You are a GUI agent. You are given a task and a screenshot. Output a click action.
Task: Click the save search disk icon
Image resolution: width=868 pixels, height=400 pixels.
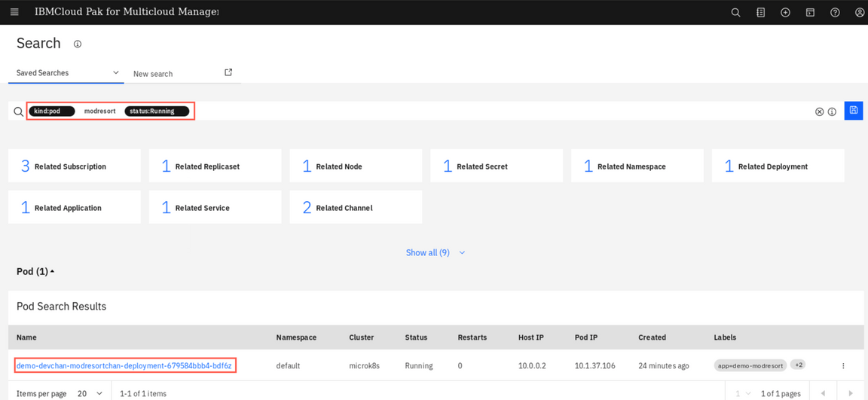click(x=854, y=111)
